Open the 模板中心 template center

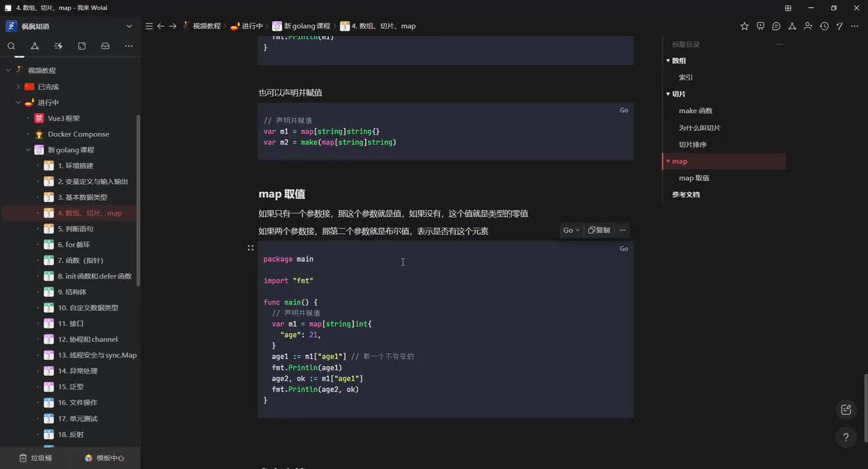pos(104,458)
